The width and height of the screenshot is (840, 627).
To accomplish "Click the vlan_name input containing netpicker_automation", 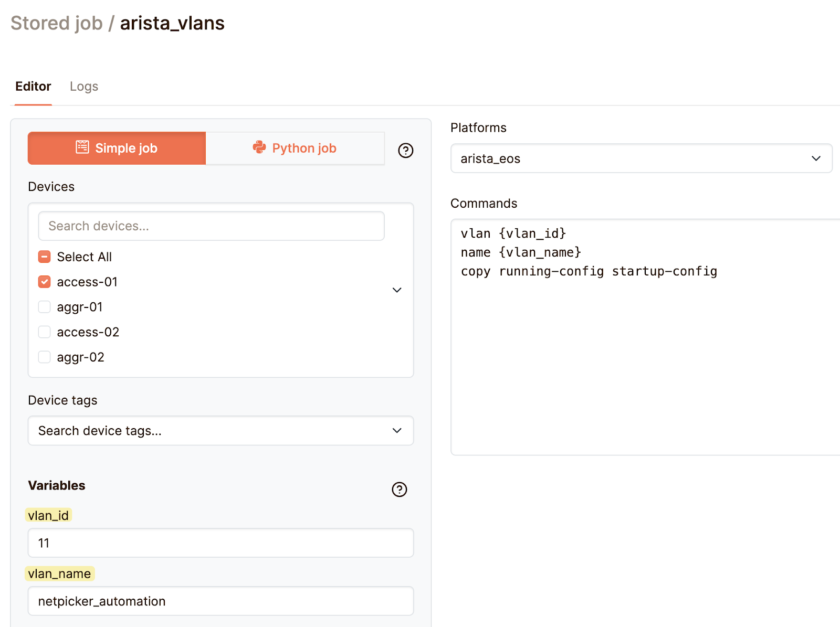I will (220, 601).
